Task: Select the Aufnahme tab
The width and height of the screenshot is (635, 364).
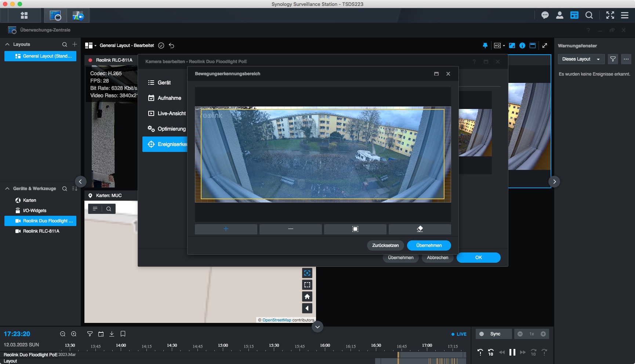Action: [x=169, y=98]
